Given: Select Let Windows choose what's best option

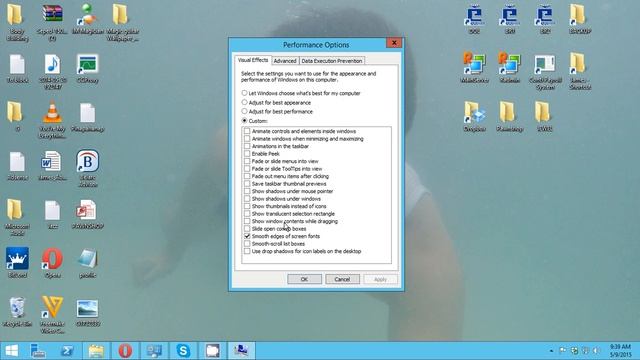Looking at the screenshot, I should tap(302, 93).
